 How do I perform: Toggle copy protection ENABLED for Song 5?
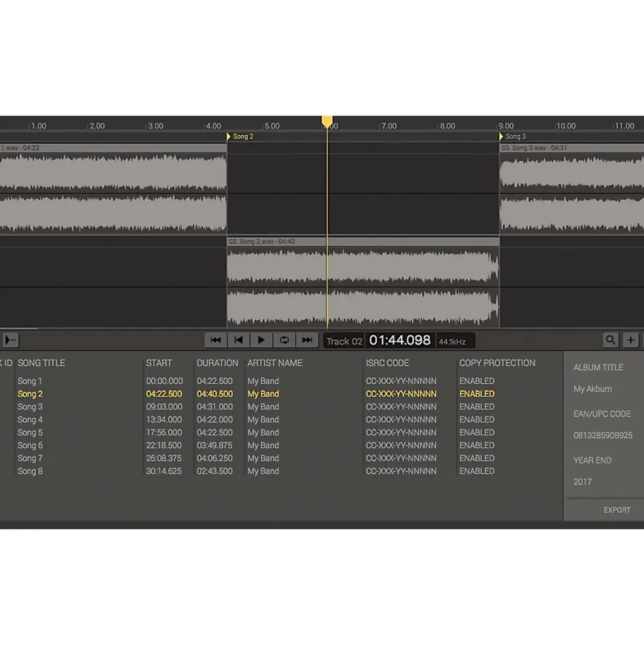(477, 432)
